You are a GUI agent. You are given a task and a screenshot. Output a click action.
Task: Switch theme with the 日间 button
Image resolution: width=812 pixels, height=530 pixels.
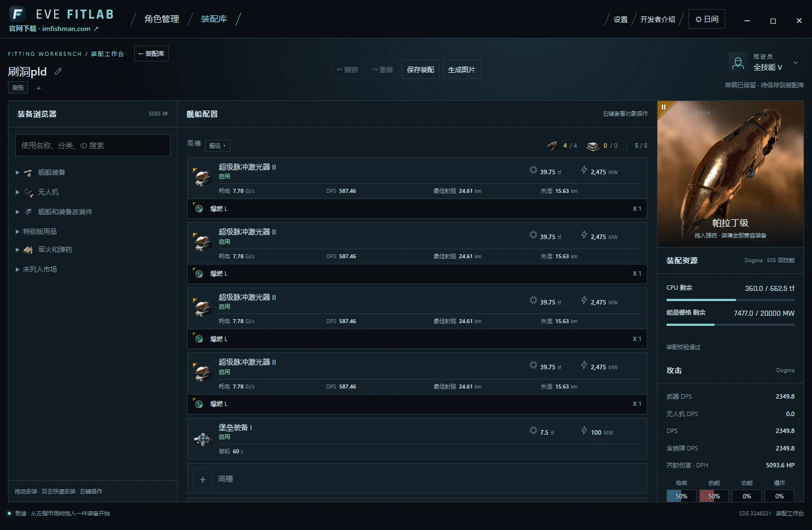707,19
